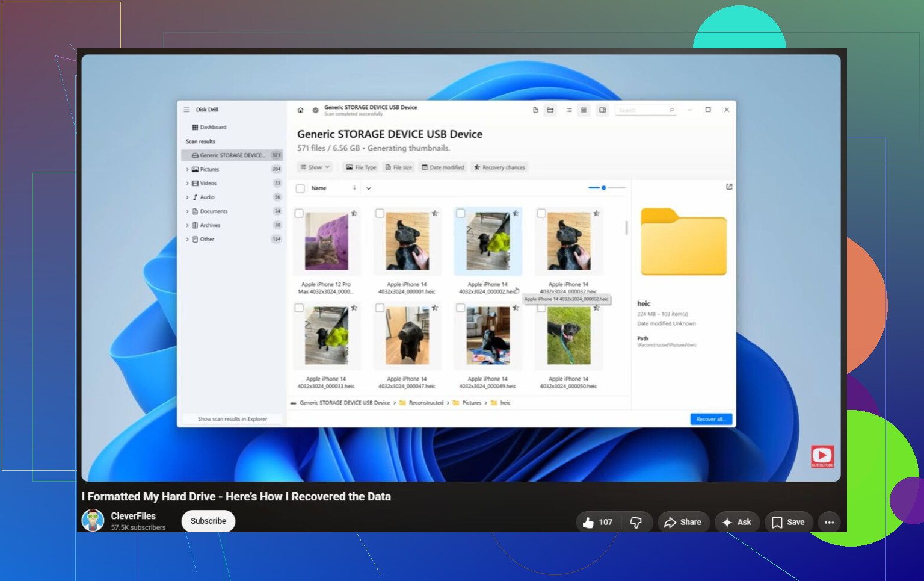Click the Disk Drill hamburger menu icon
This screenshot has width=924, height=581.
(x=186, y=110)
